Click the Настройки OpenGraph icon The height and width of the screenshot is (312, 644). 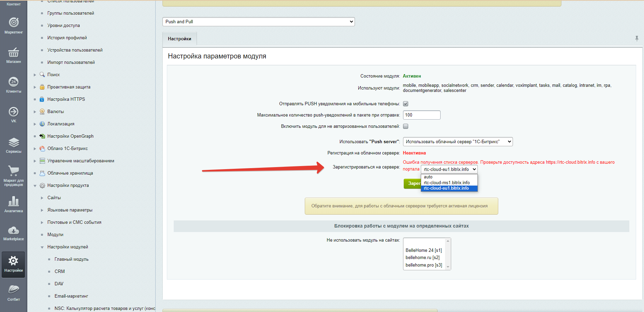pyautogui.click(x=42, y=136)
